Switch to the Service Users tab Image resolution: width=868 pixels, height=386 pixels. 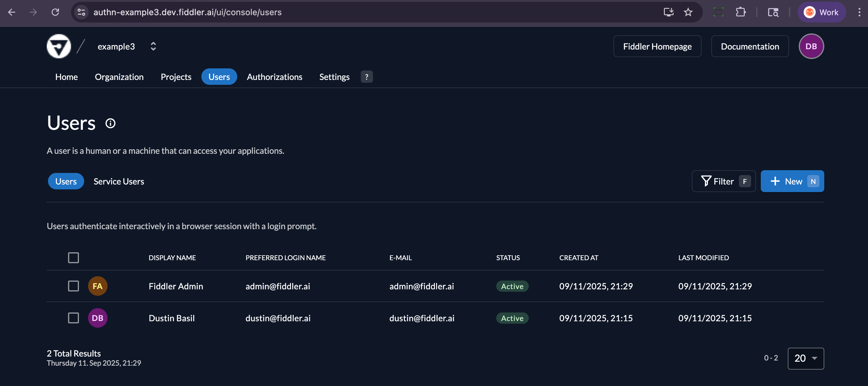point(118,181)
